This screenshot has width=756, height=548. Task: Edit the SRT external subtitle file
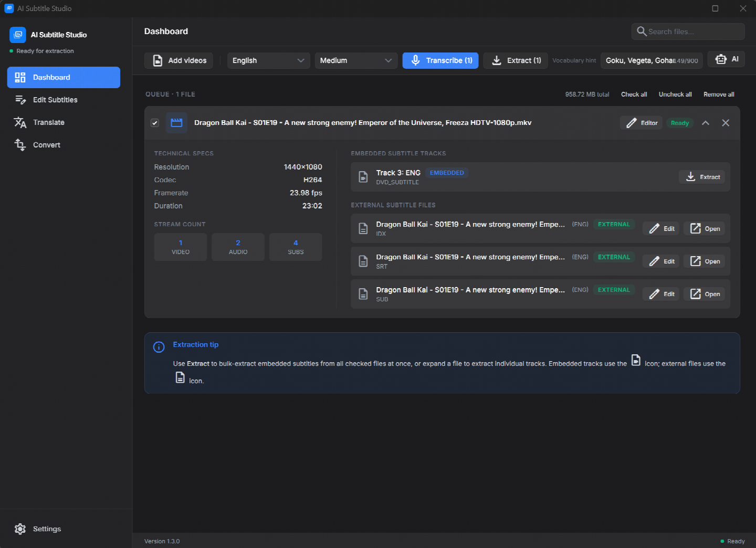(661, 261)
